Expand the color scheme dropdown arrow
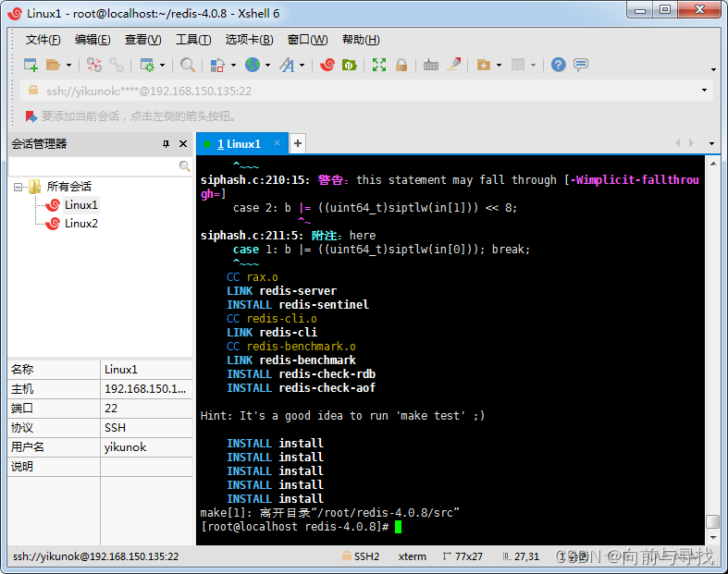728x574 pixels. pos(233,66)
